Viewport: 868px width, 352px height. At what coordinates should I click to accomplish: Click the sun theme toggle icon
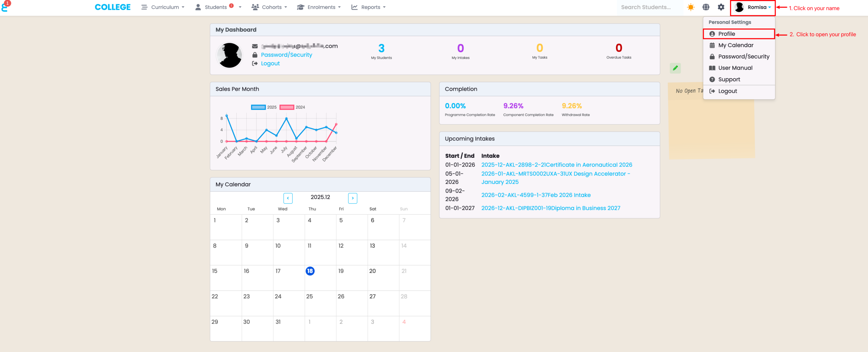[x=690, y=7]
